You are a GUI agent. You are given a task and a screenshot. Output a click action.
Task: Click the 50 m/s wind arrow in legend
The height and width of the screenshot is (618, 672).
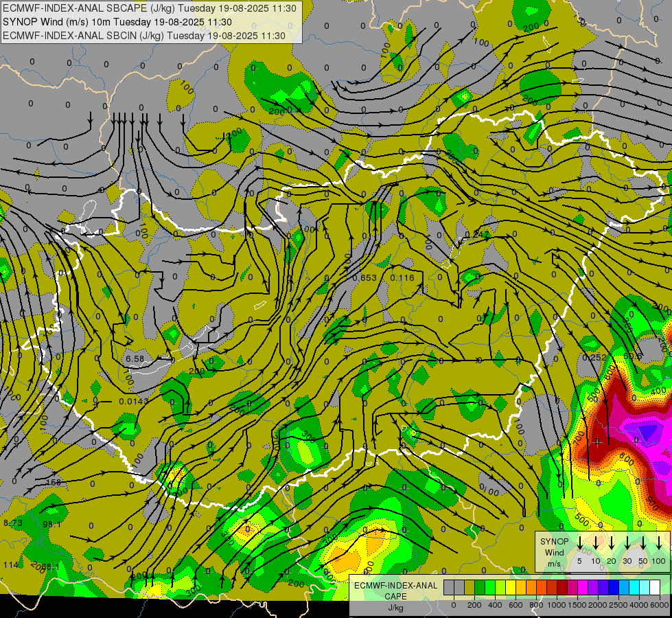pyautogui.click(x=643, y=542)
